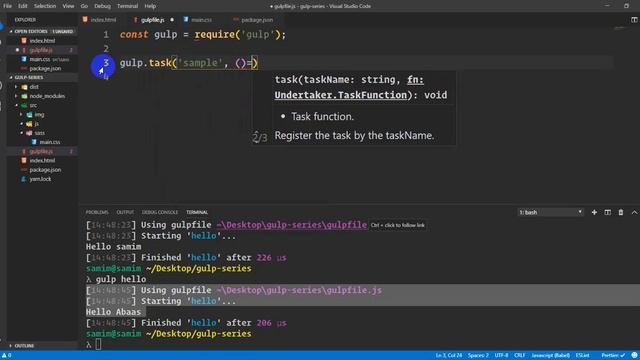640x360 pixels.
Task: Show the Debug Console panel tab
Action: coord(160,212)
